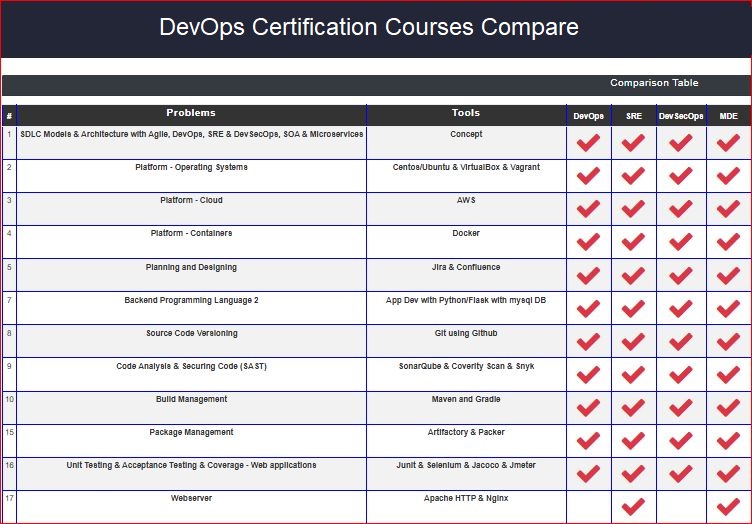Click SRE checkmark in Jira & Confluence row
This screenshot has width=752, height=524.
[633, 275]
